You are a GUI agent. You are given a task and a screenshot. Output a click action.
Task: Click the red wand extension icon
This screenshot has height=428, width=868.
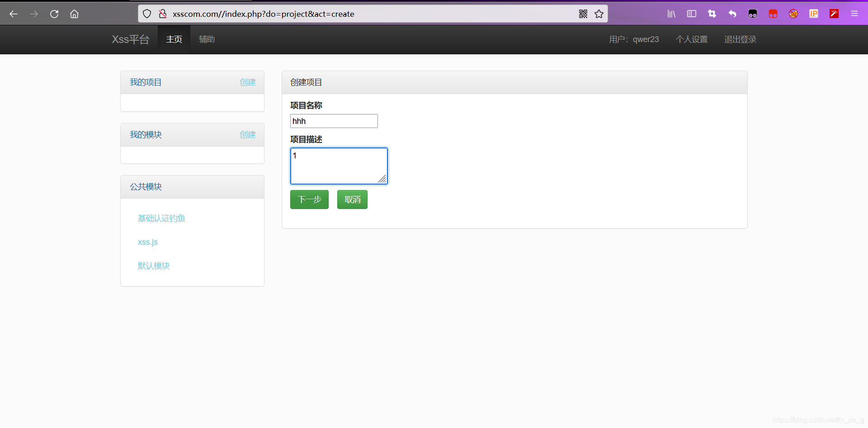(834, 14)
